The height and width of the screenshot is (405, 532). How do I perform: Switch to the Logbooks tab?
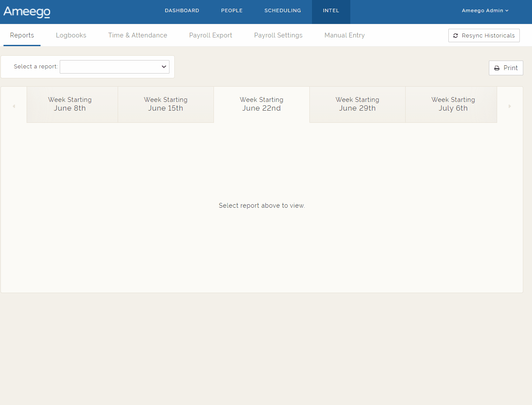[x=71, y=35]
